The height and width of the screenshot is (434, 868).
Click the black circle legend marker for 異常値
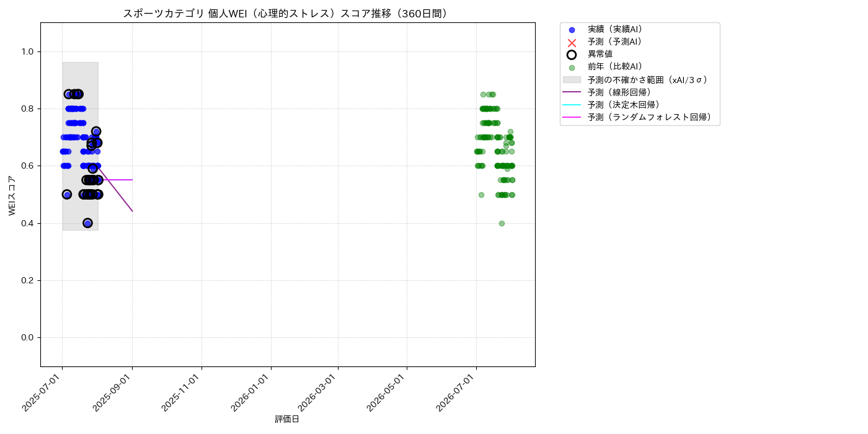[572, 55]
